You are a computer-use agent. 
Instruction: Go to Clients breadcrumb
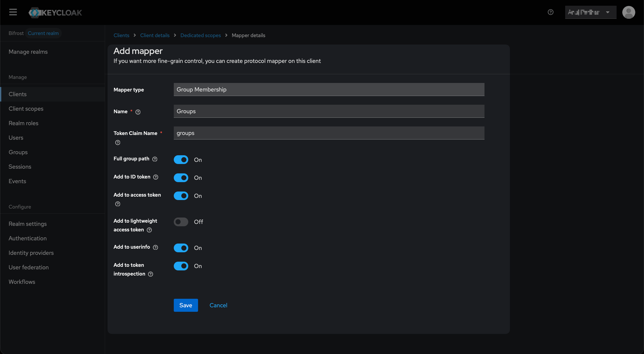121,35
